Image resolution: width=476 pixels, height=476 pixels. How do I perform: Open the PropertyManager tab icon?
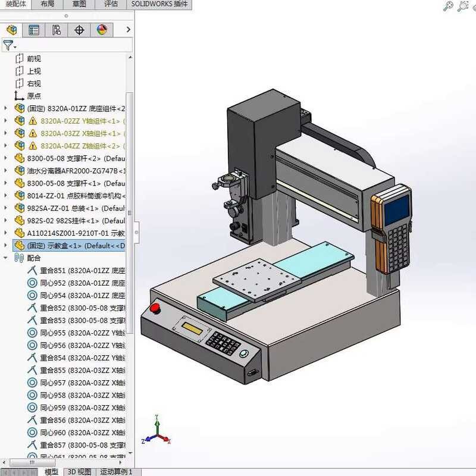(34, 30)
